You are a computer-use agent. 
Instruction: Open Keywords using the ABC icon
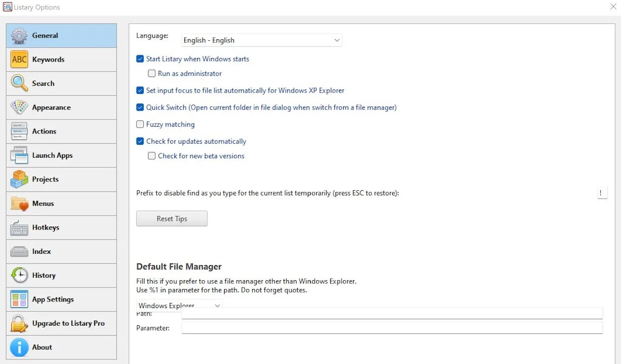(19, 59)
